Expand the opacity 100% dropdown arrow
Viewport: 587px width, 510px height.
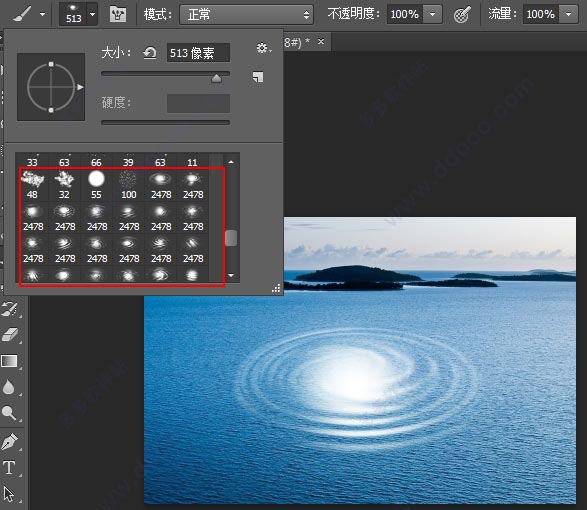click(432, 15)
